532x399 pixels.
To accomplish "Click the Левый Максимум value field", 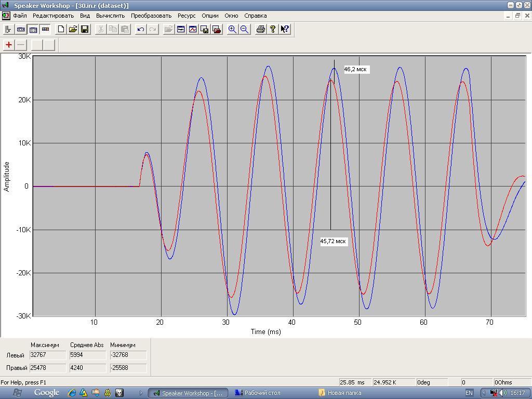I will (48, 355).
